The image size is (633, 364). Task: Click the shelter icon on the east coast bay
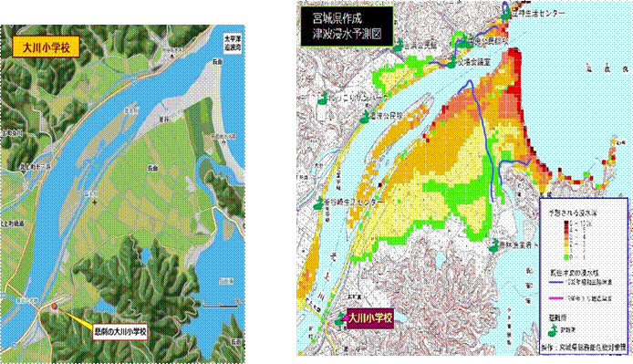pyautogui.click(x=493, y=244)
